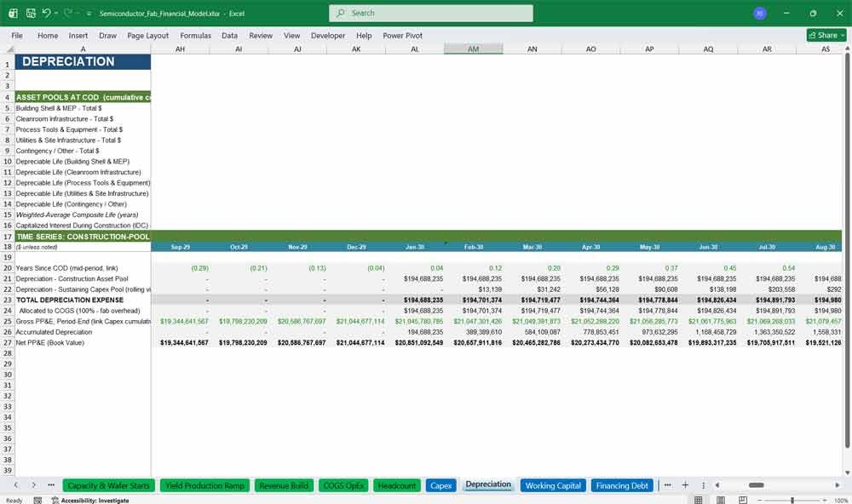Click previous sheet navigation arrow
The image size is (852, 504).
coord(15,485)
